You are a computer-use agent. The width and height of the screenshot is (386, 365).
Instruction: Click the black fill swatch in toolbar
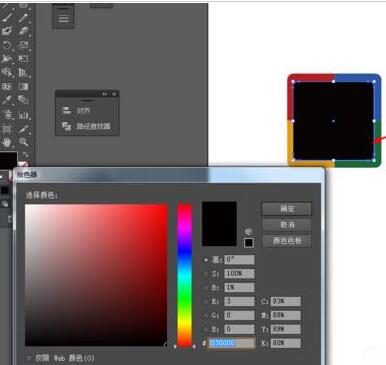pos(8,161)
